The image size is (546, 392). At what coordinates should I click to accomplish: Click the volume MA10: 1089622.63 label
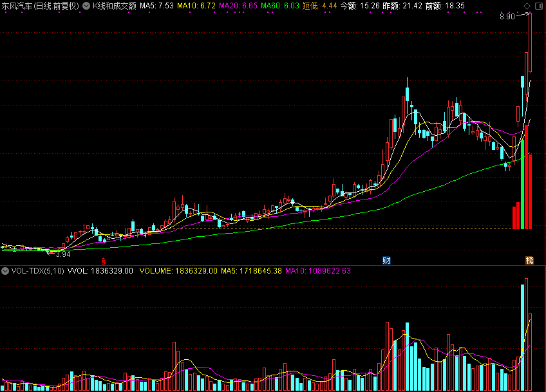click(318, 271)
